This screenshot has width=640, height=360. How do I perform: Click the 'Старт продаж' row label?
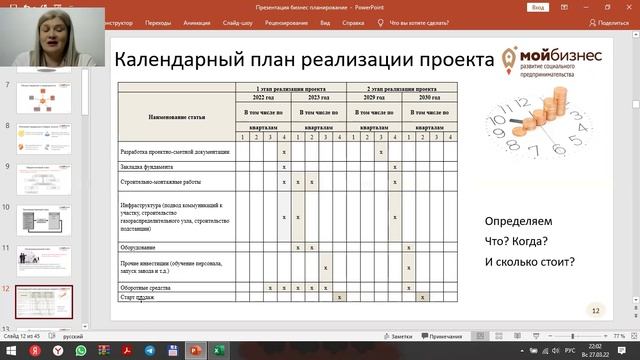137,298
